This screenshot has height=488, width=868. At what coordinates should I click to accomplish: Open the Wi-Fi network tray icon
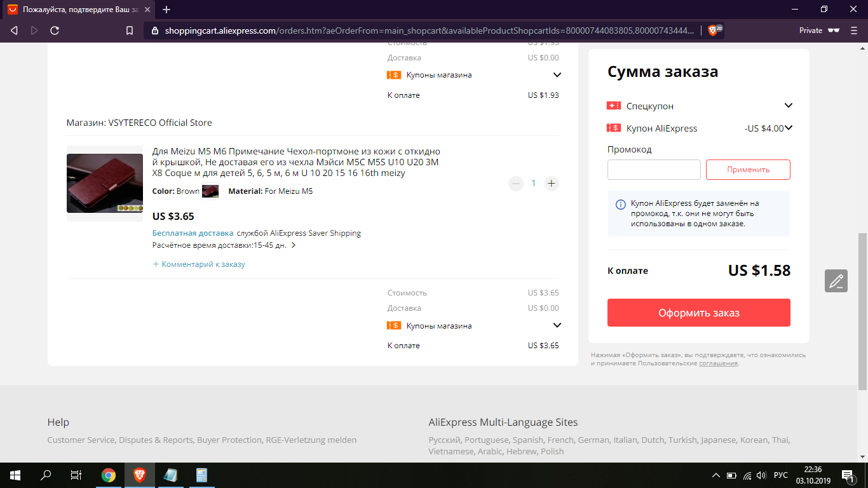(747, 475)
